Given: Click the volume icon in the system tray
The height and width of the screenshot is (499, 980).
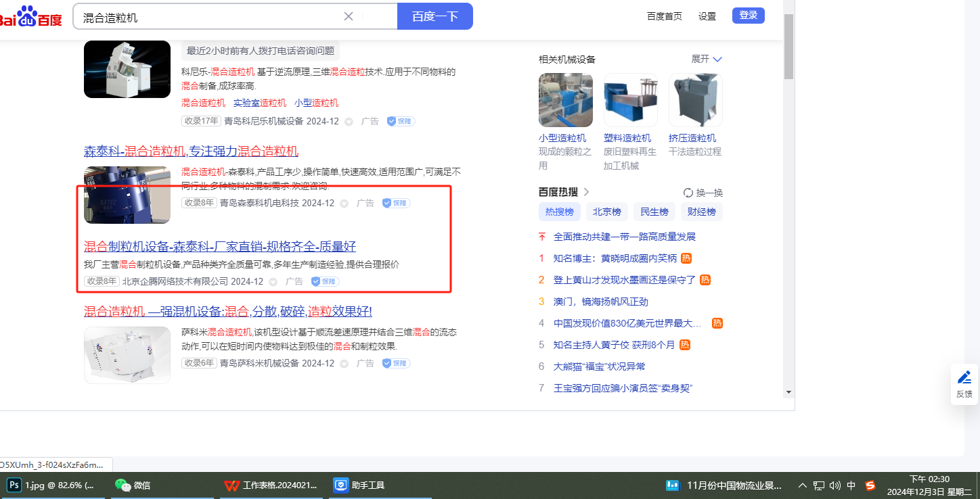Looking at the screenshot, I should tap(834, 485).
